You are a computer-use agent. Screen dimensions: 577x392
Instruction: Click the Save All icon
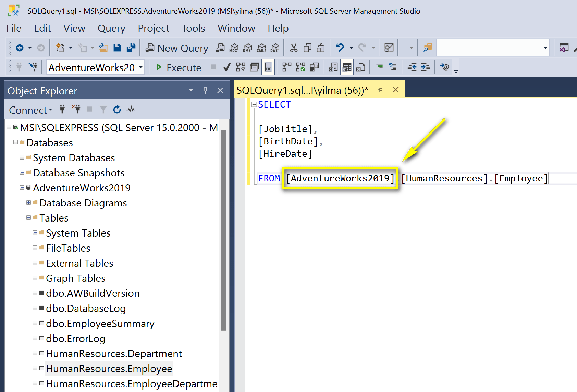131,48
